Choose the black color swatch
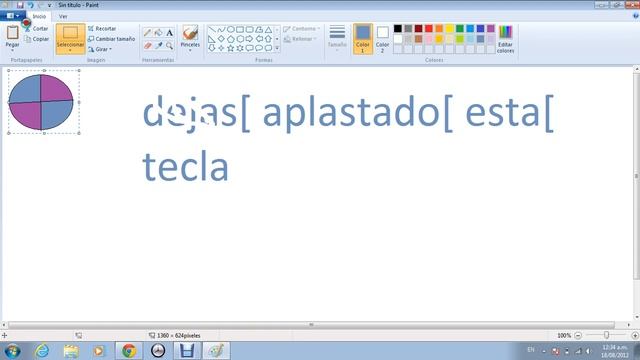Screen dimensions: 640x360 click(x=398, y=29)
